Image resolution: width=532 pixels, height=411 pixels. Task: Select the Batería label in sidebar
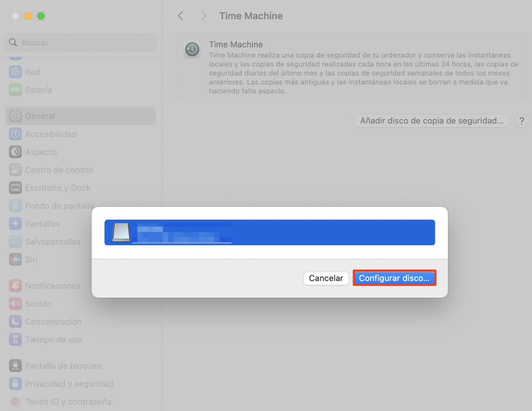pos(39,90)
